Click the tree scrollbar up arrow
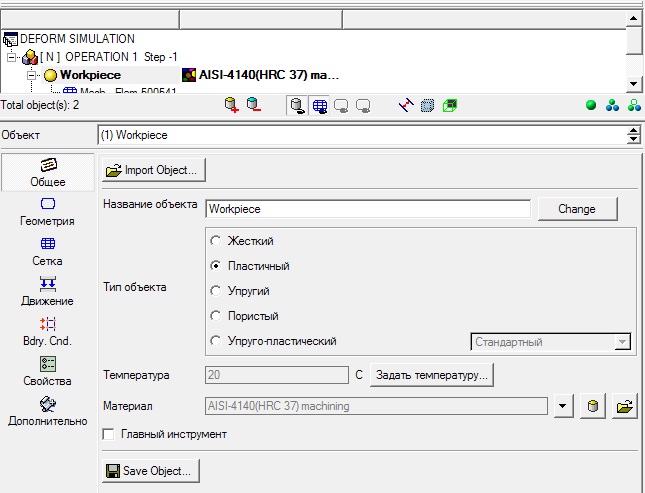645x493 pixels. (x=633, y=18)
